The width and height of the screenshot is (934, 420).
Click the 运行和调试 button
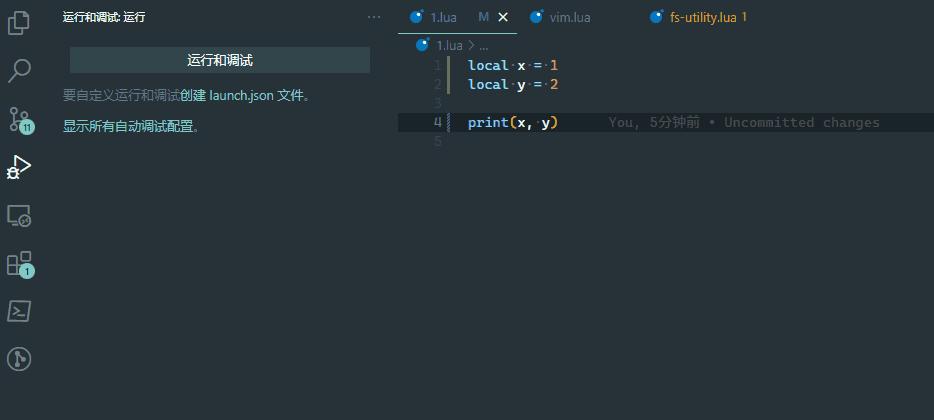tap(220, 60)
